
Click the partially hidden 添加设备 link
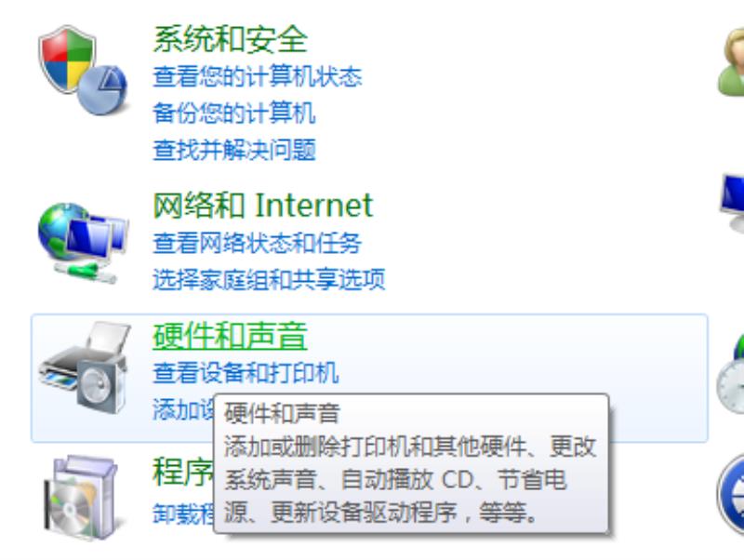point(183,409)
